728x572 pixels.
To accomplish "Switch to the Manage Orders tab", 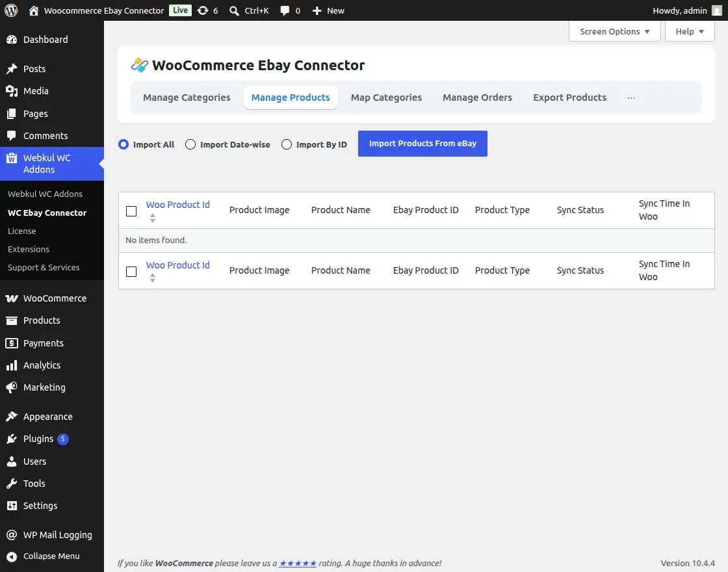I will pyautogui.click(x=477, y=97).
